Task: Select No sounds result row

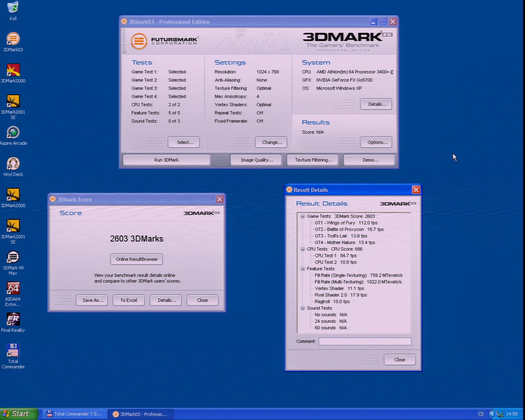Action: click(x=331, y=315)
